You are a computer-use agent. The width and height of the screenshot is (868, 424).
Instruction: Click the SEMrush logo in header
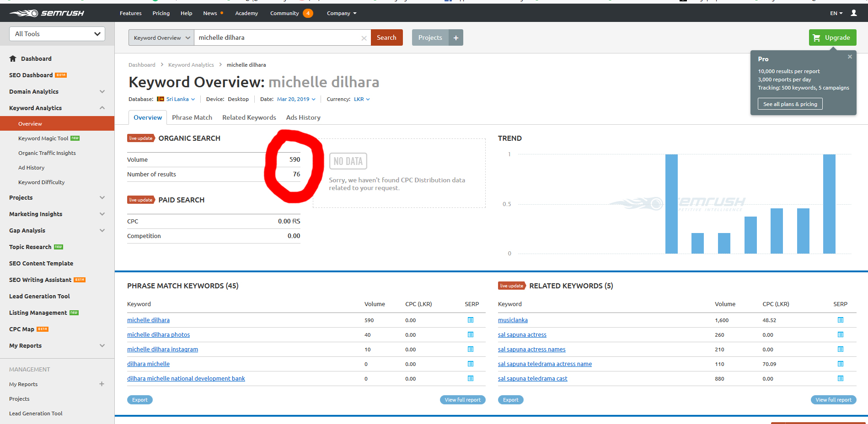pos(47,13)
